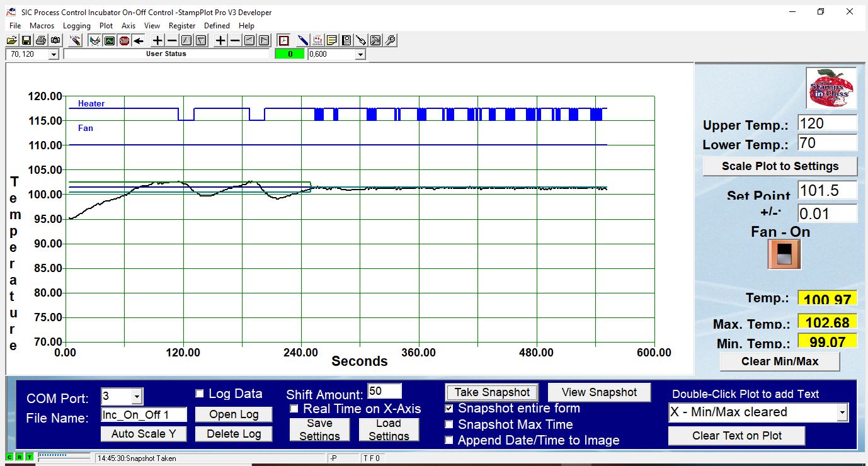Expand the 70, 120 Y-range dropdown
Viewport: 868px width, 466px height.
click(x=53, y=55)
